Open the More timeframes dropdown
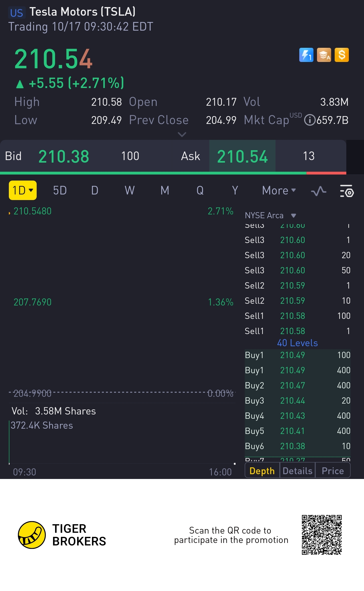Image resolution: width=364 pixels, height=591 pixels. click(x=279, y=190)
